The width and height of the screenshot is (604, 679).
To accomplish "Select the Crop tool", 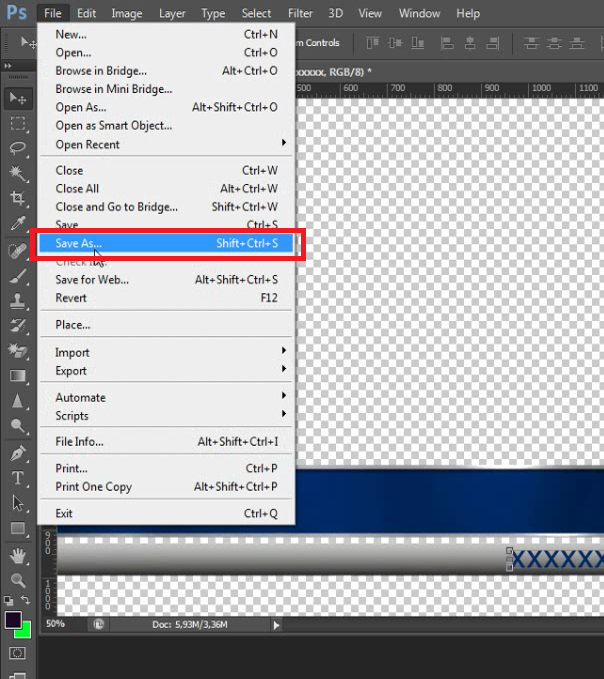I will click(18, 198).
